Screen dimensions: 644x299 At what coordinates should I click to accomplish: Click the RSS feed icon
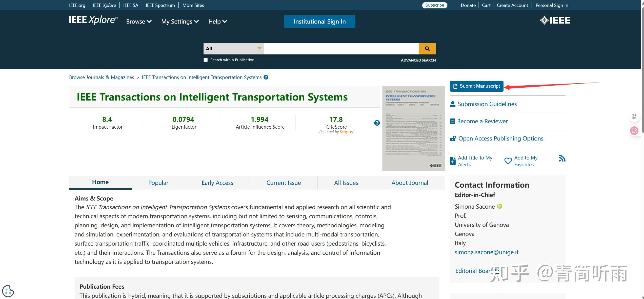562,158
